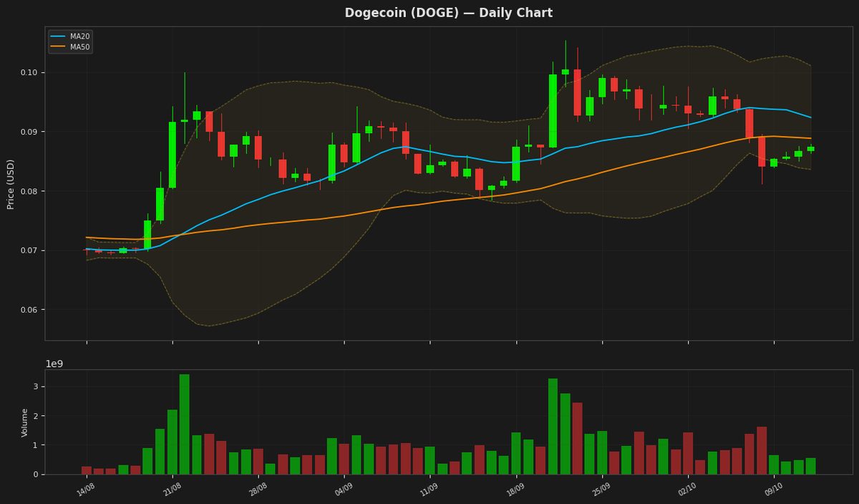The width and height of the screenshot is (859, 504).
Task: Click the volume axis tick labeled 1
Action: tap(36, 445)
